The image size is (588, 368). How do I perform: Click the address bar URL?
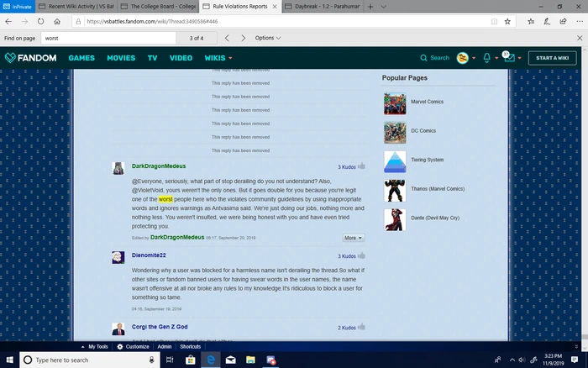coord(152,21)
